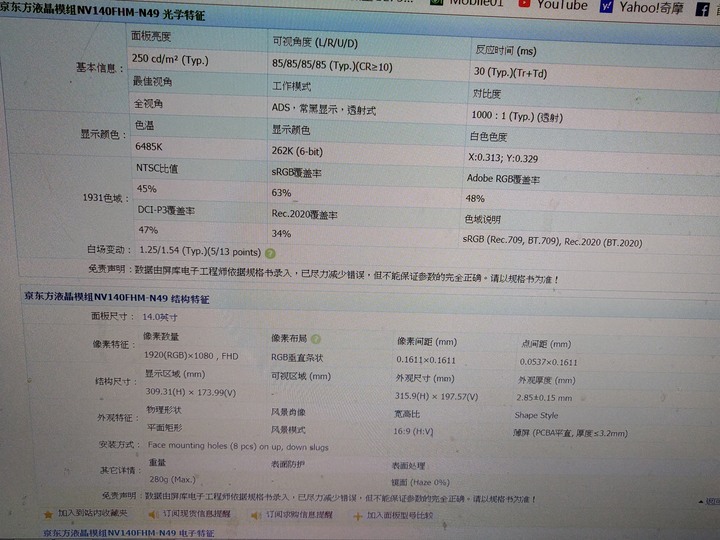
Task: Open the Yahoo!奇摩 bookmark icon
Action: (606, 6)
